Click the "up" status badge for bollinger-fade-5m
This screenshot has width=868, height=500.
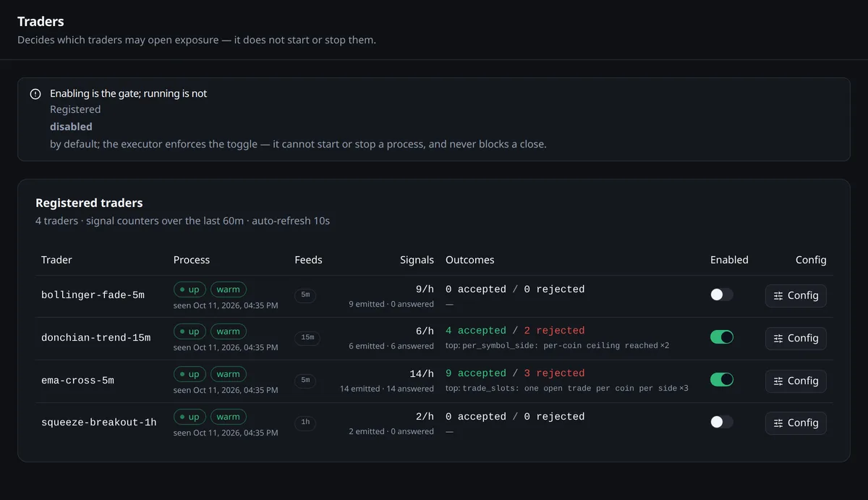pos(190,289)
